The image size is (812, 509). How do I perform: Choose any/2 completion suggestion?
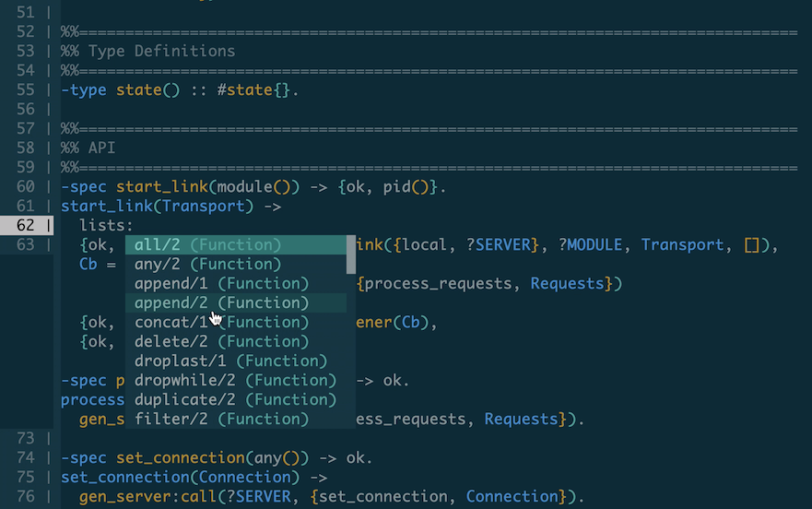coord(236,265)
